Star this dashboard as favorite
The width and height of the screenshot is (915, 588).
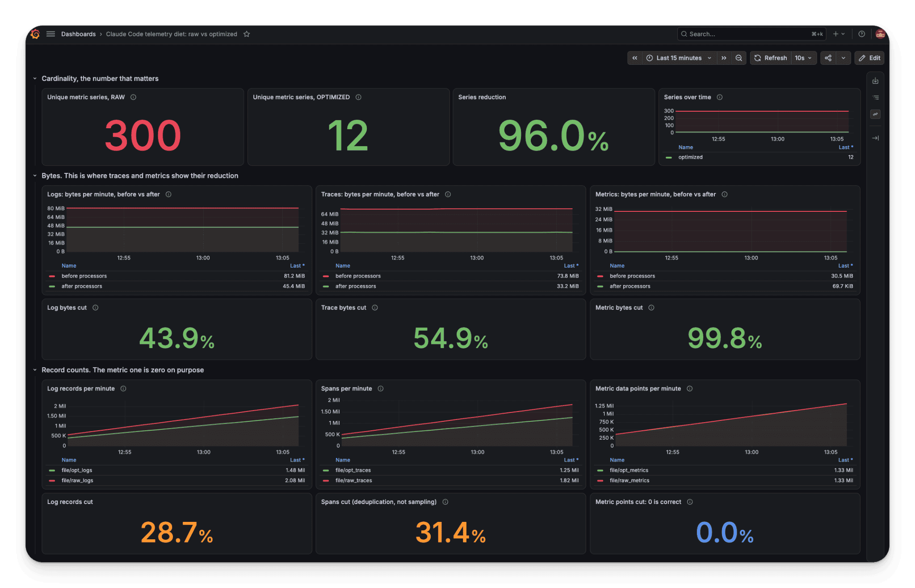click(x=247, y=34)
